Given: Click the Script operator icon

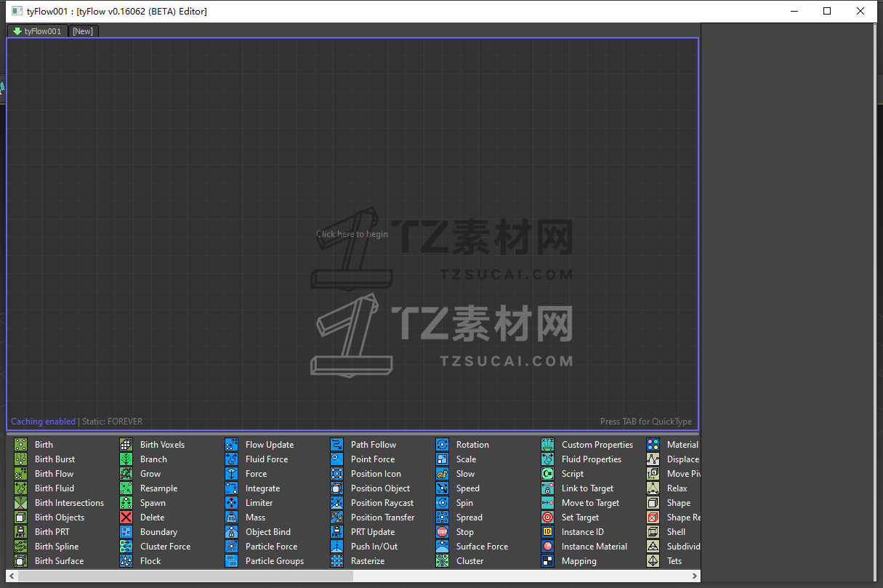Looking at the screenshot, I should (x=547, y=473).
